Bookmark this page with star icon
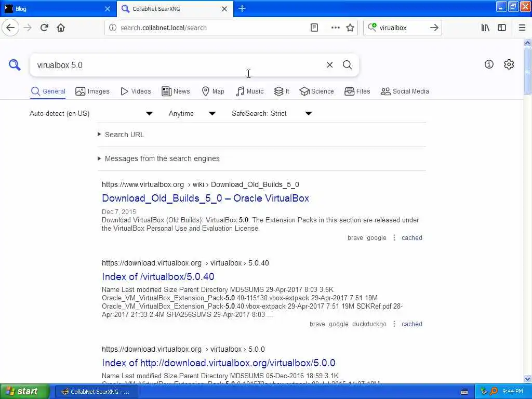The width and height of the screenshot is (532, 399). tap(350, 28)
